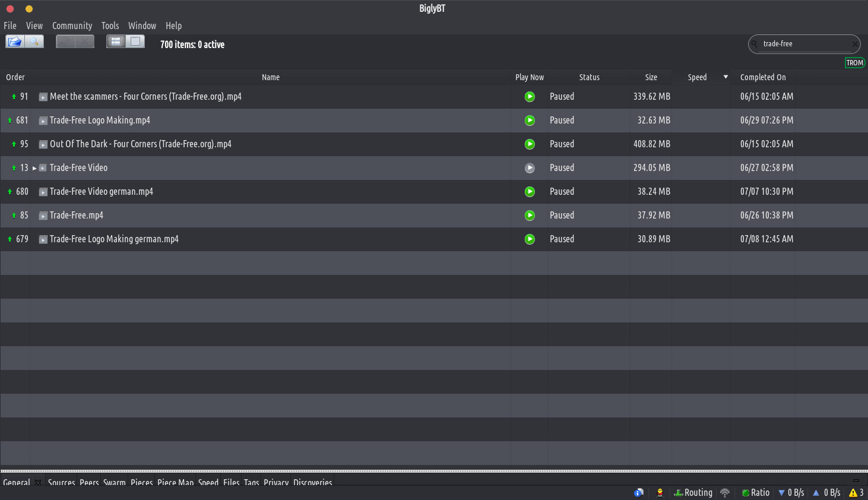
Task: Toggle the TROM tag filter button
Action: coord(854,63)
